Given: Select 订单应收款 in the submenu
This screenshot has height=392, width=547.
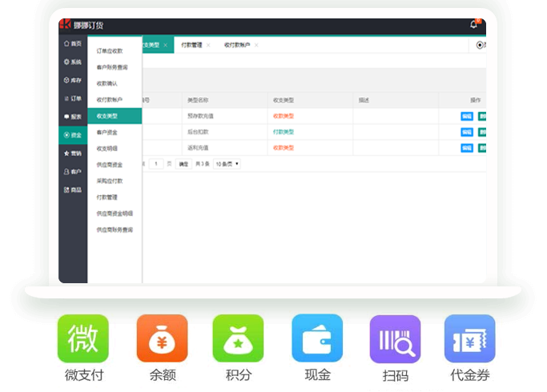Looking at the screenshot, I should pyautogui.click(x=110, y=51).
